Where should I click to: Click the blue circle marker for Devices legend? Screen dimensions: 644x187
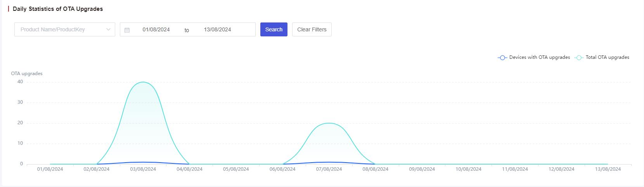[502, 58]
